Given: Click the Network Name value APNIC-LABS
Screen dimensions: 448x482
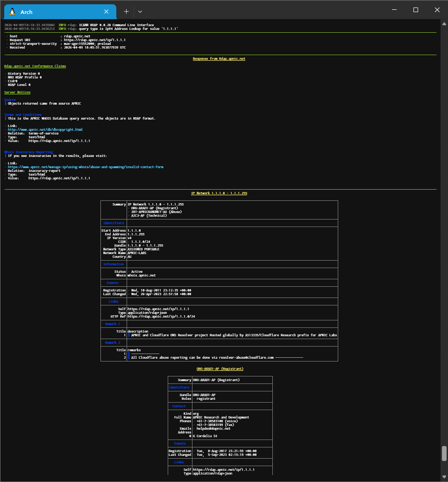Looking at the screenshot, I should pos(137,253).
